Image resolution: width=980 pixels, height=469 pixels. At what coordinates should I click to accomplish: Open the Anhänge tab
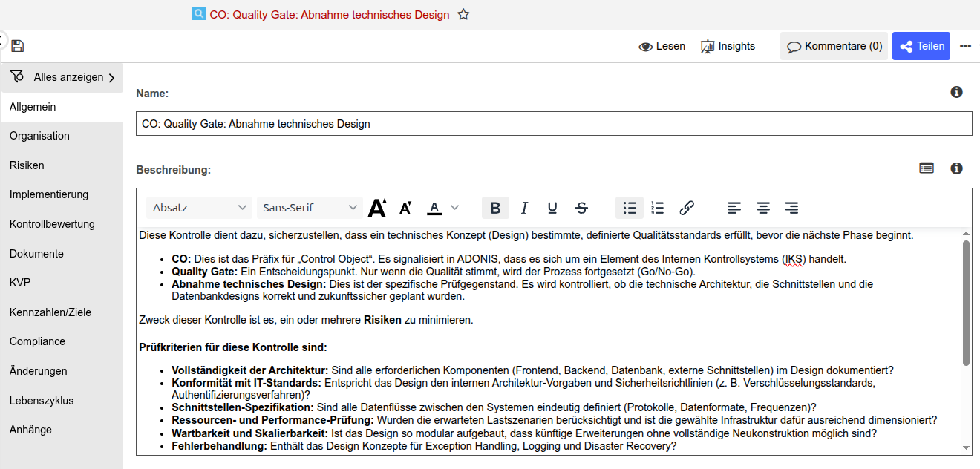point(62,430)
